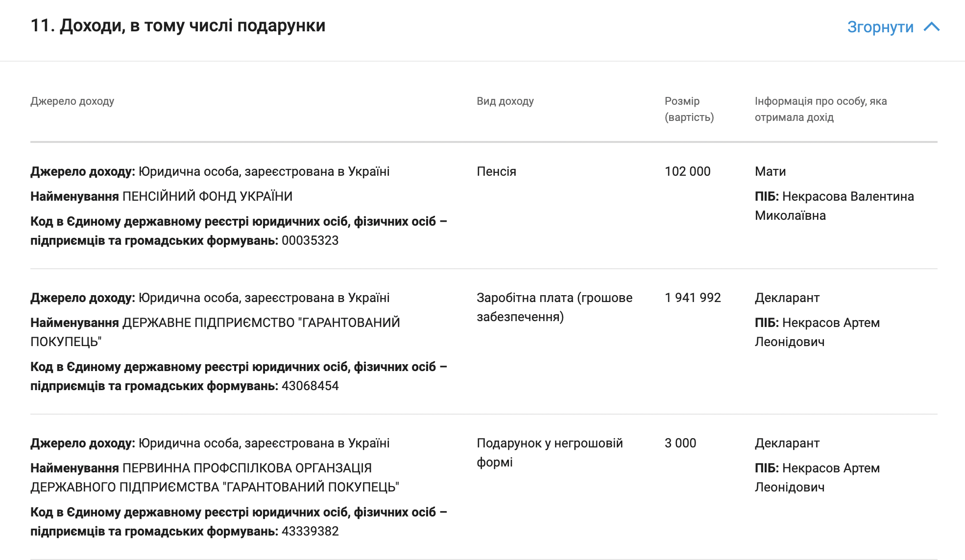Click the registry code 43068454
The width and height of the screenshot is (965, 560).
pyautogui.click(x=310, y=386)
